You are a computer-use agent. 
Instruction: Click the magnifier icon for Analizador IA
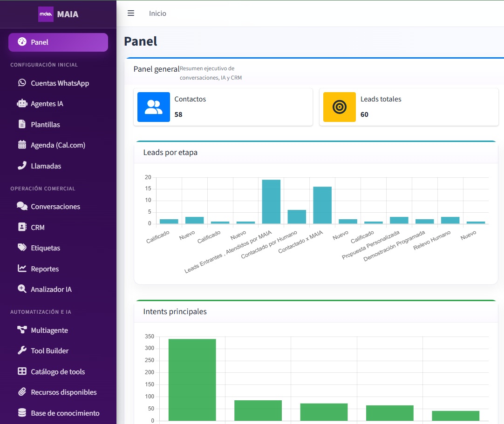(22, 289)
